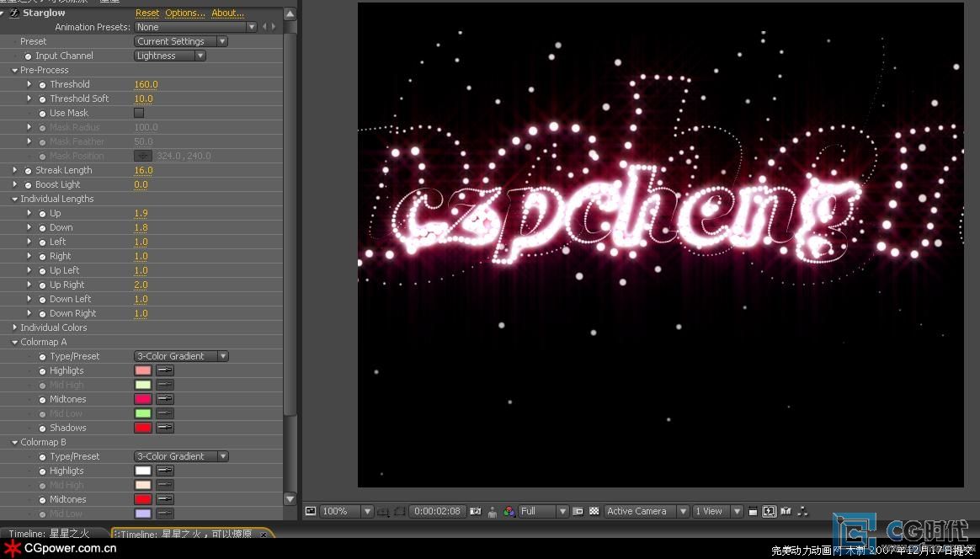Open the Active Camera view dropdown
Screen dimensions: 980x559
pyautogui.click(x=647, y=511)
